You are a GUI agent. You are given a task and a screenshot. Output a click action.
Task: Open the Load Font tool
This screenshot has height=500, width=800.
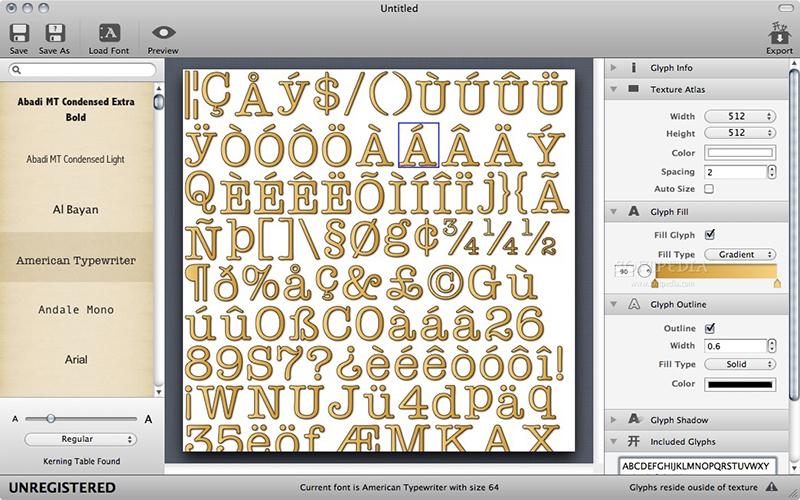pos(109,34)
